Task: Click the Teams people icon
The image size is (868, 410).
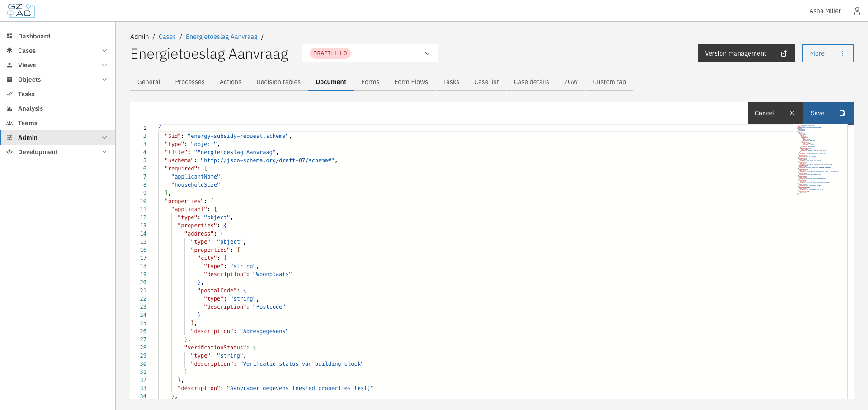Action: point(9,123)
